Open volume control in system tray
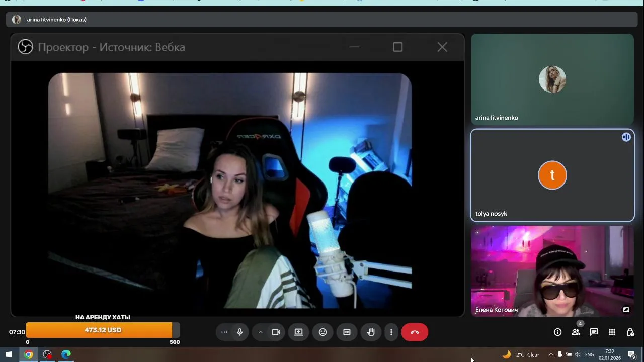 click(578, 354)
